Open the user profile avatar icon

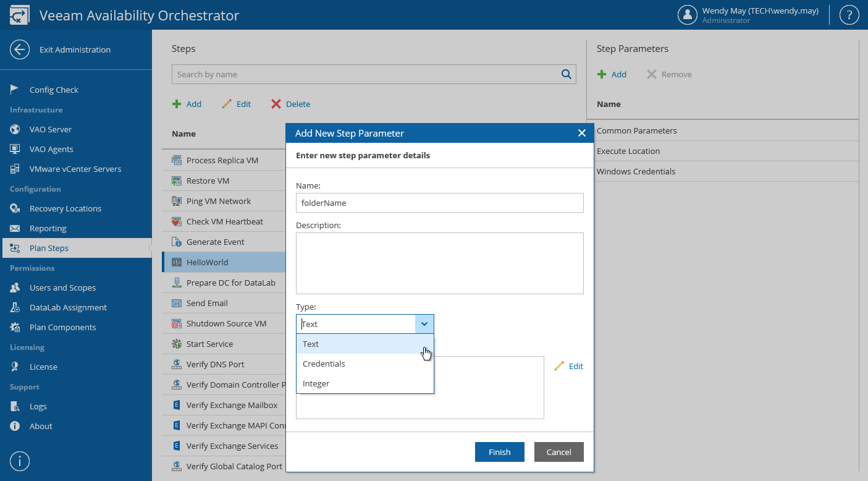click(x=688, y=15)
